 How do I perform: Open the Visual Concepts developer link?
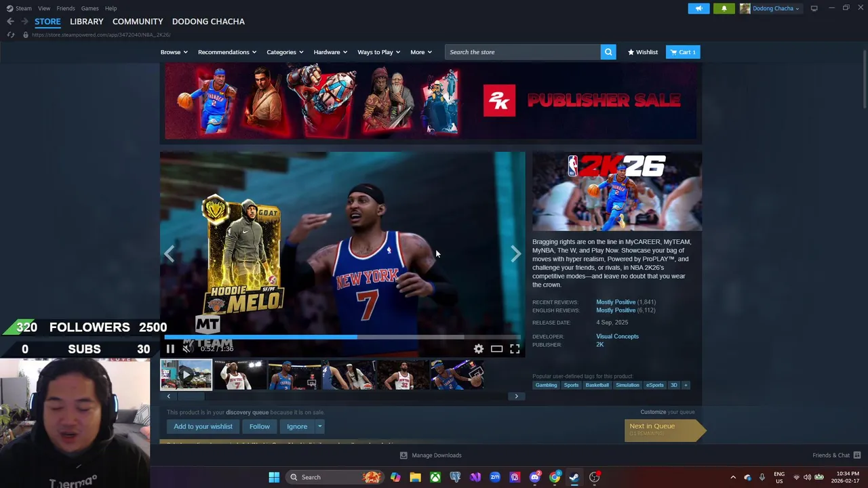click(617, 336)
